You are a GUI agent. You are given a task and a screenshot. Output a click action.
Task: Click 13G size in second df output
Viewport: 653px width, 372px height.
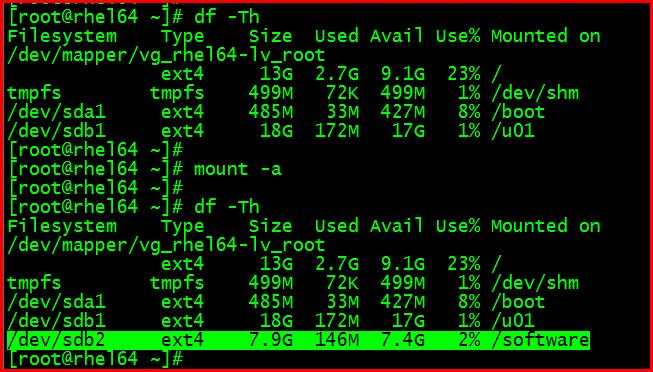click(x=277, y=264)
